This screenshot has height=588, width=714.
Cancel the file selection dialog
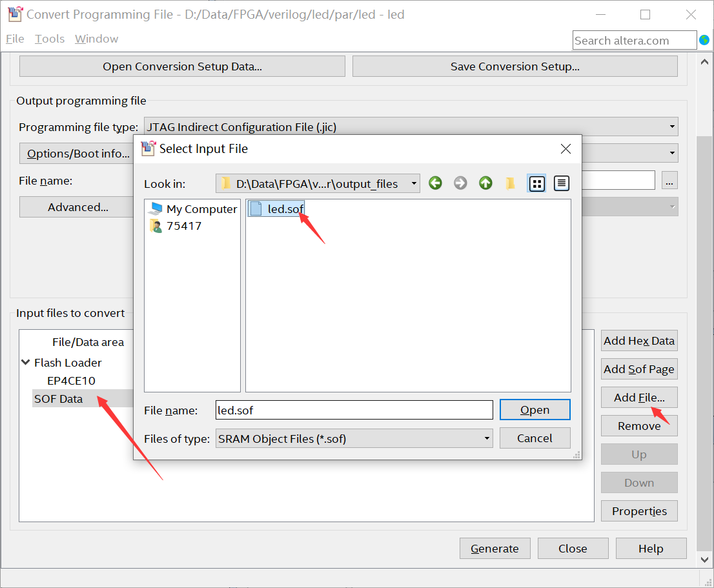[x=535, y=438]
